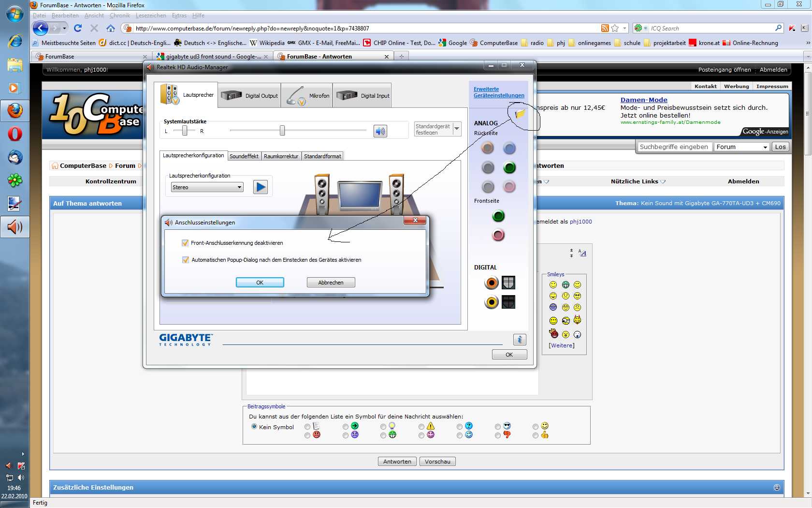Screen dimensions: 812x508
Task: Choose the thumbs-up post icon radio
Action: click(x=536, y=435)
